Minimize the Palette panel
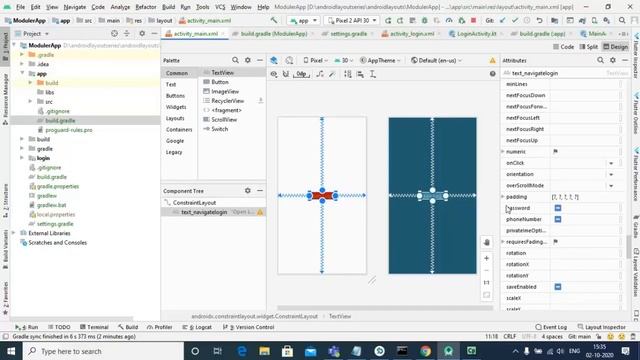Viewport: 640px width, 360px height. click(260, 60)
